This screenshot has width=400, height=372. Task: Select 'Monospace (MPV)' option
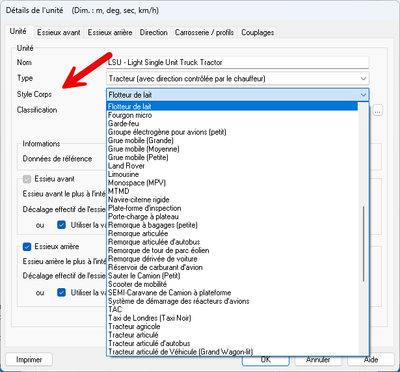pyautogui.click(x=232, y=183)
